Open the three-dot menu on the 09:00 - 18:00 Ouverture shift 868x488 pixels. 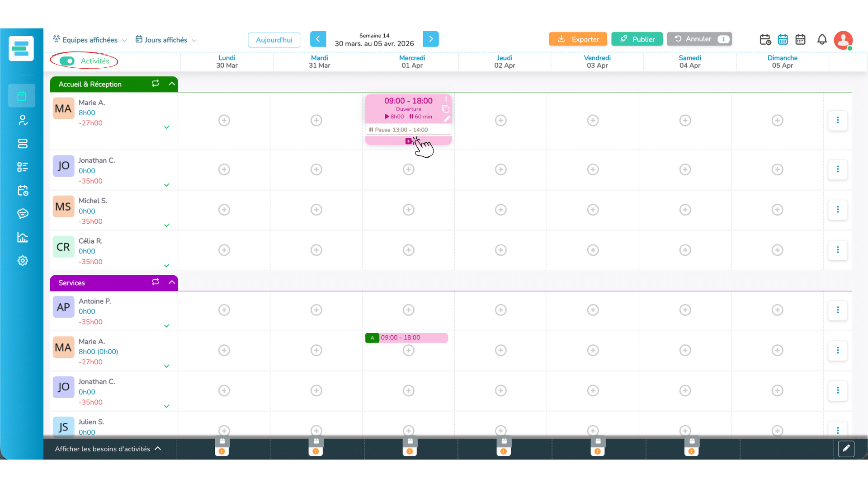(446, 99)
